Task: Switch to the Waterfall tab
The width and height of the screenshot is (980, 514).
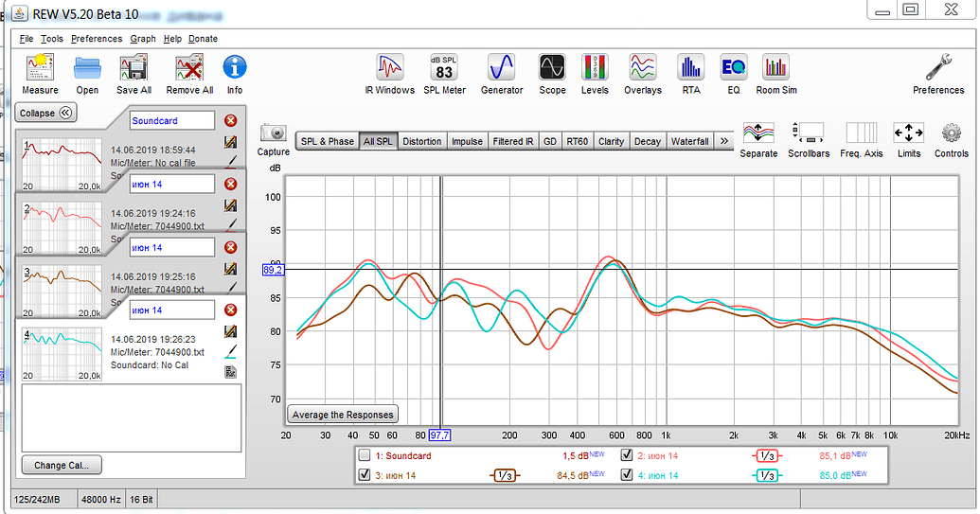Action: [689, 141]
